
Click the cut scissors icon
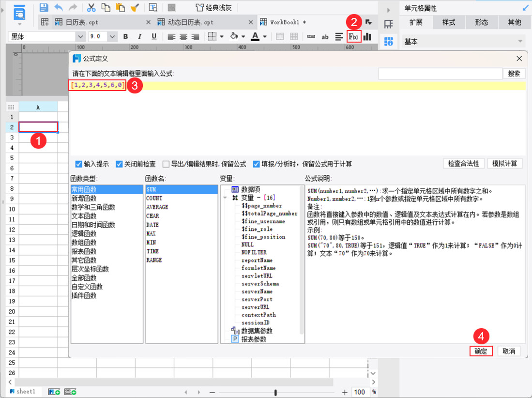[91, 7]
